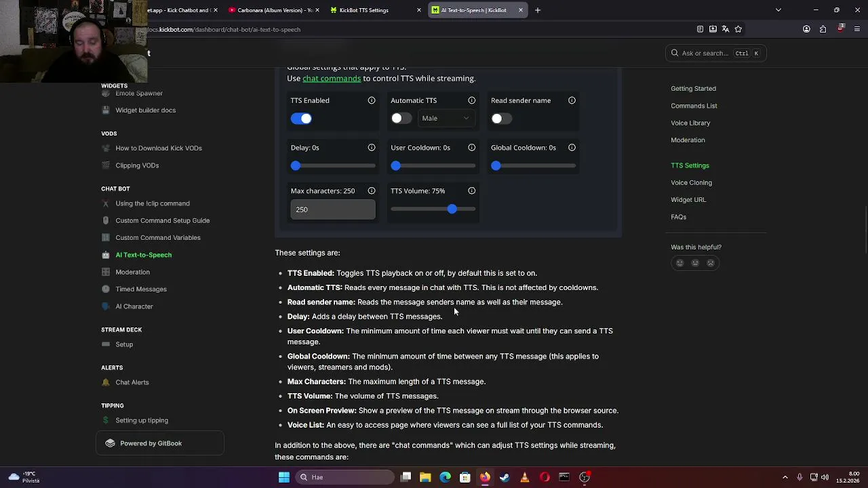Click the Windows taskbar search box
Viewport: 868px width, 488px height.
[346, 477]
